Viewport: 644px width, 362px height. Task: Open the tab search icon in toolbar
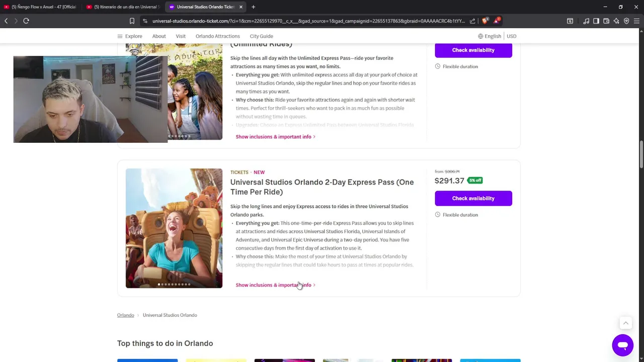570,21
